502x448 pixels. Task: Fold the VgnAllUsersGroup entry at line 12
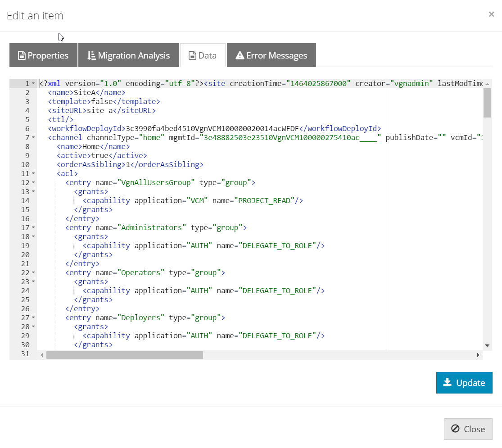point(33,182)
